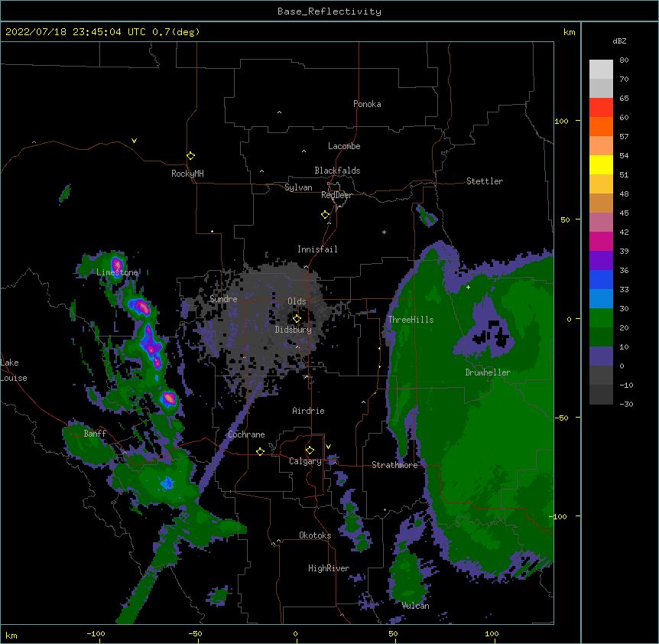The height and width of the screenshot is (644, 659).
Task: Select the HighRiver label
Action: tap(329, 568)
